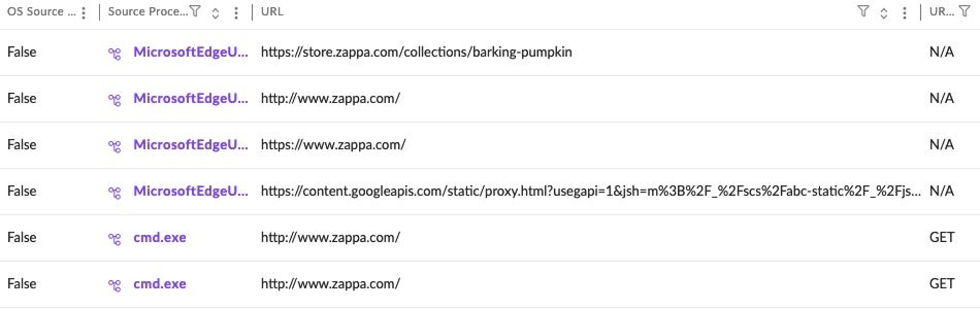Open filter for Source Process column
The width and height of the screenshot is (980, 309).
point(195,11)
